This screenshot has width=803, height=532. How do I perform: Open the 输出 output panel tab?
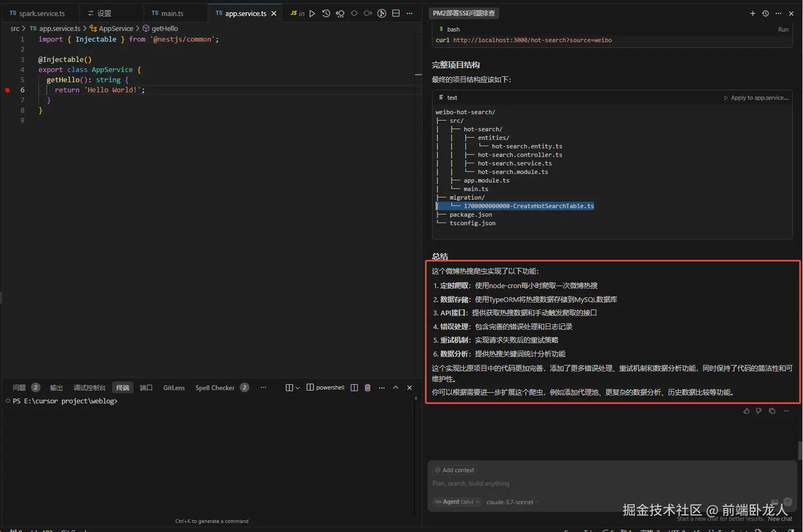pyautogui.click(x=57, y=387)
